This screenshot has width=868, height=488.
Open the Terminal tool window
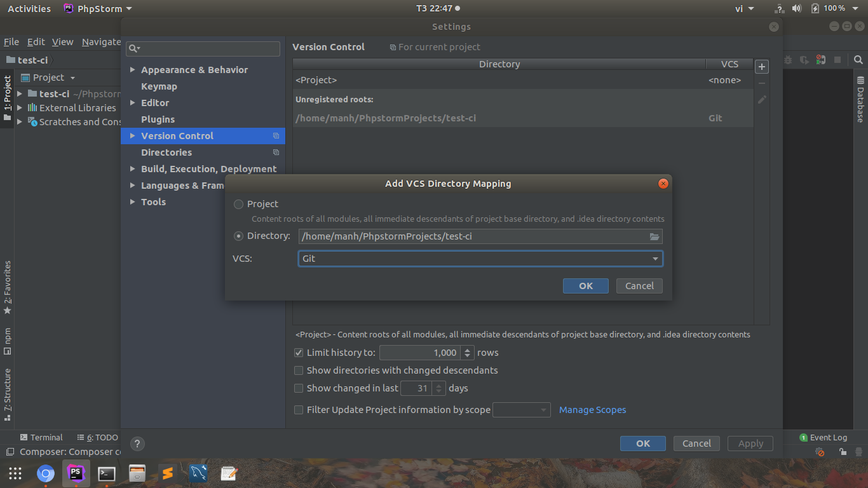(41, 437)
